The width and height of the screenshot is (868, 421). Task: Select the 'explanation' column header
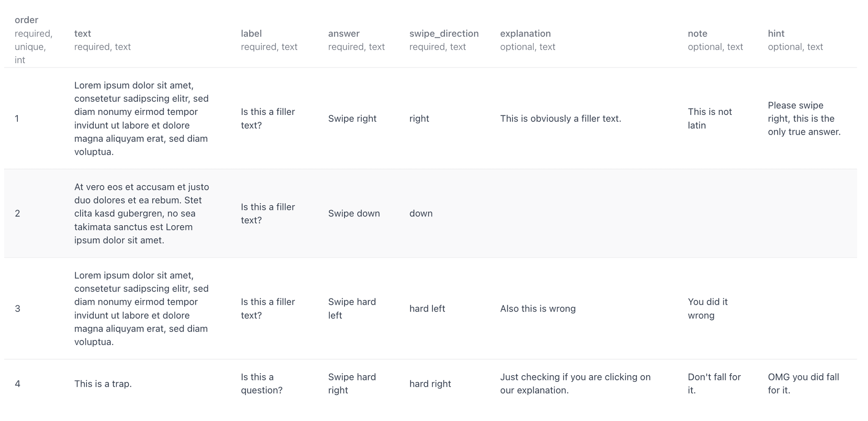525,33
